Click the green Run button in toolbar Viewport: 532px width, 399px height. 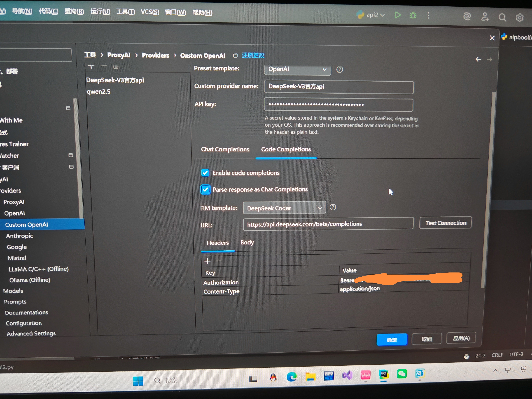coord(398,15)
